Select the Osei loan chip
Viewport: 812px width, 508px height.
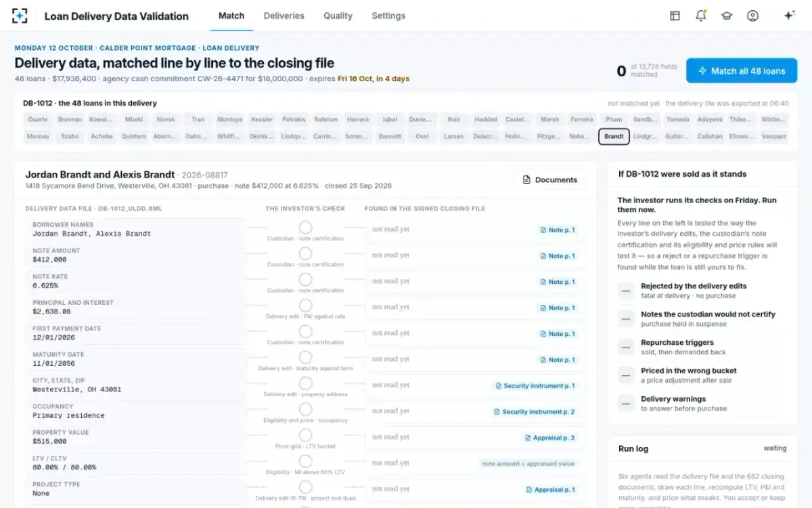pos(422,136)
